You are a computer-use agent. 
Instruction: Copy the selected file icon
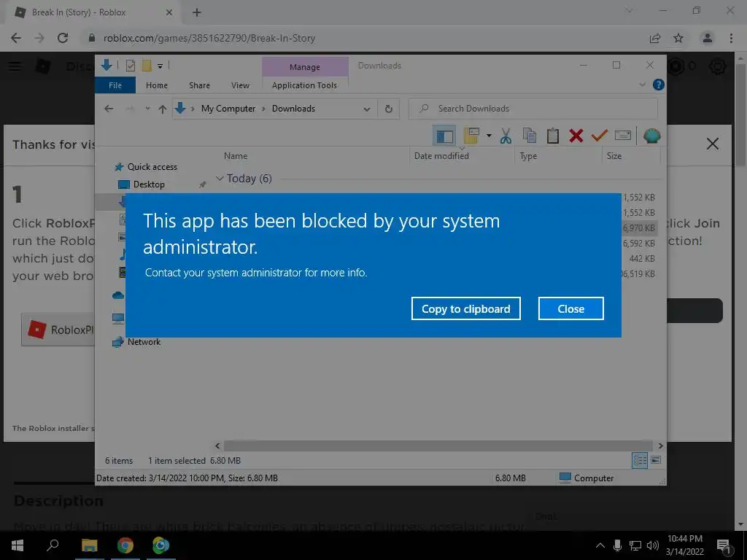tap(530, 136)
